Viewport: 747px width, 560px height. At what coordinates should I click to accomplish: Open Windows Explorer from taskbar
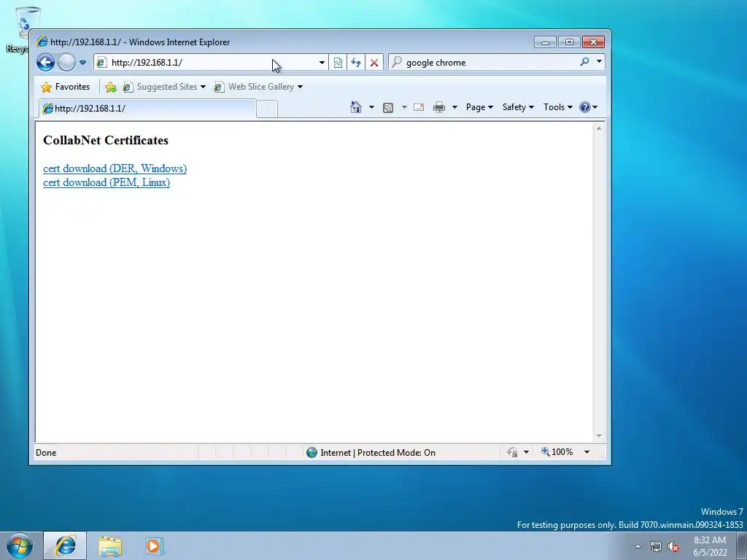[x=110, y=545]
